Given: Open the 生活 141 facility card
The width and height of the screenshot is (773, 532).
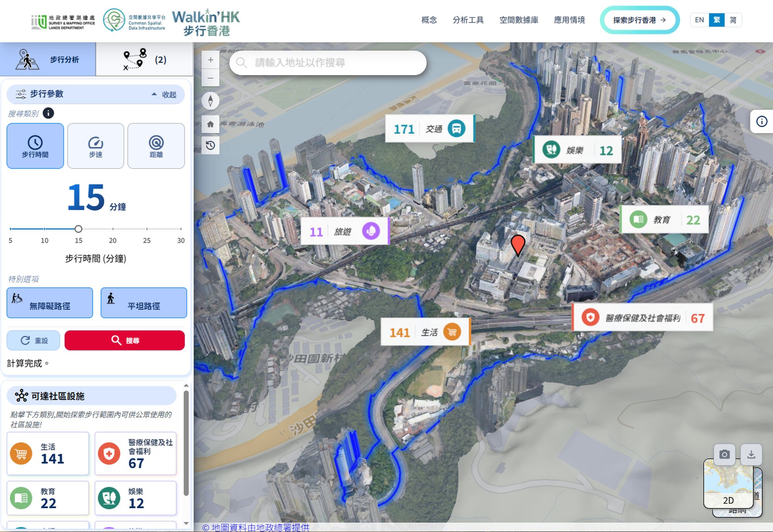Looking at the screenshot, I should 48,454.
